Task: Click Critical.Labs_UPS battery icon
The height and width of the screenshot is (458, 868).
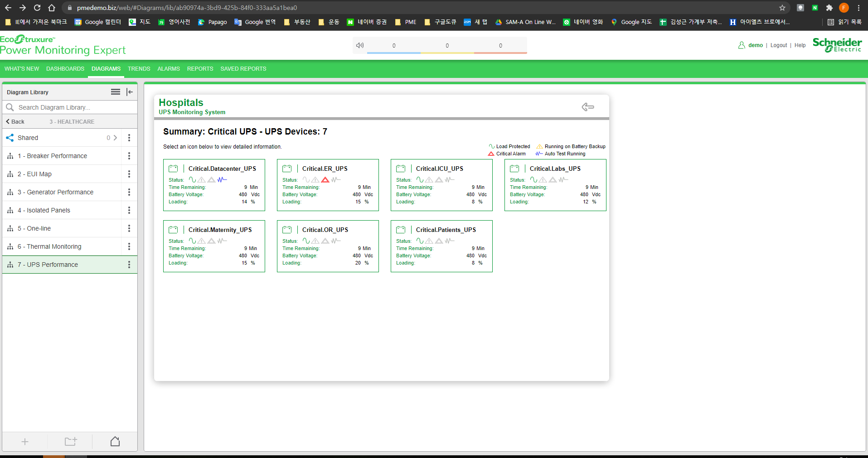Action: coord(514,169)
